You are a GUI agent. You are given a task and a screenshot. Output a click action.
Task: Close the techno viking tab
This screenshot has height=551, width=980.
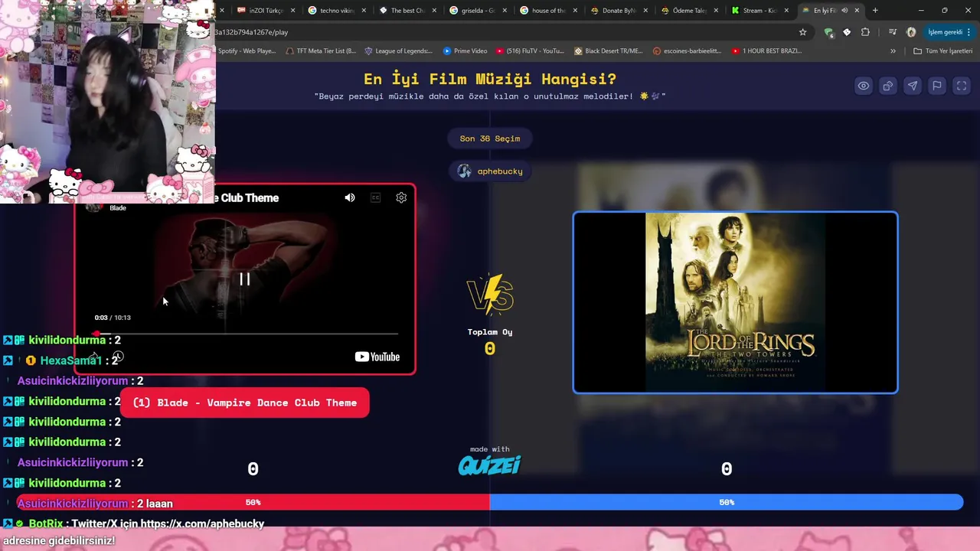tap(364, 11)
